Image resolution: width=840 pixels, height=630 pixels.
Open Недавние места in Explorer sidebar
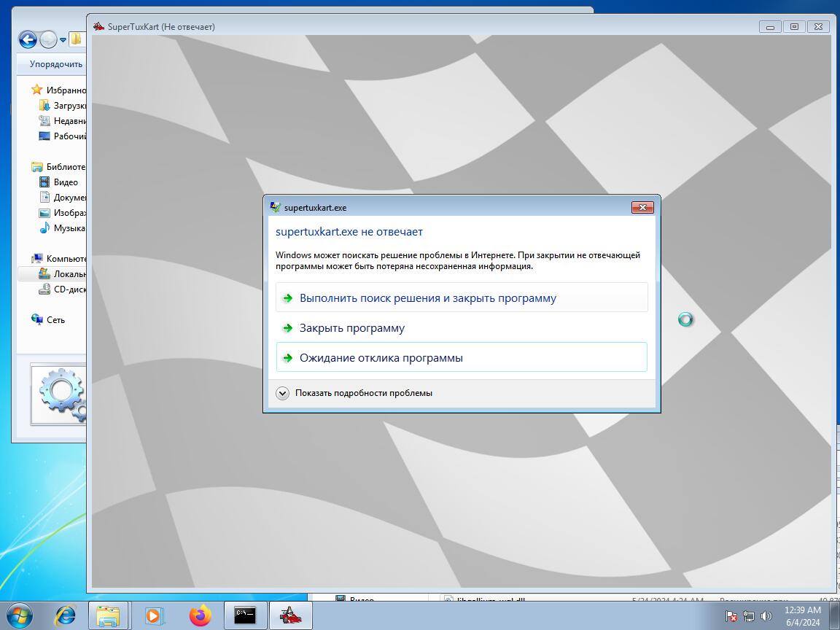[x=63, y=120]
